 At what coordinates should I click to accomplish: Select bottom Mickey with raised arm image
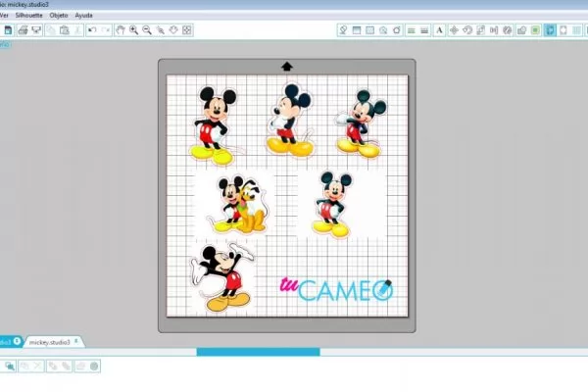click(222, 276)
